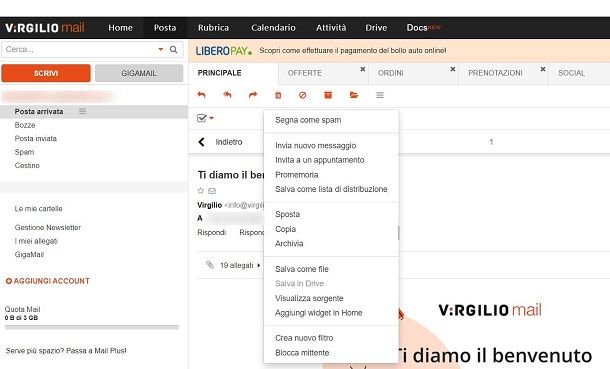The height and width of the screenshot is (369, 610).
Task: Open the Spam folder
Action: tap(25, 152)
